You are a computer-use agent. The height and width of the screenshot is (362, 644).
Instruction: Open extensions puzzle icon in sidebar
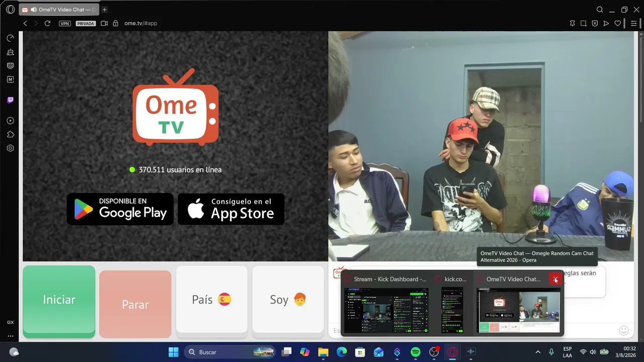(x=10, y=134)
